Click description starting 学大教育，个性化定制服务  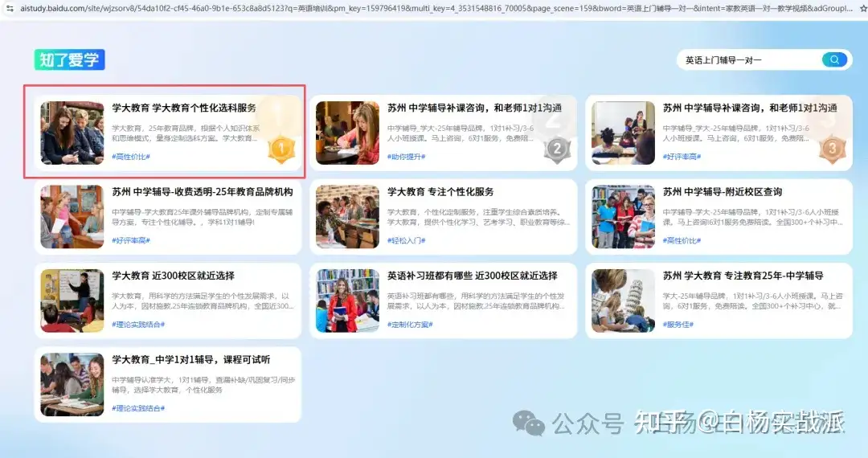[478, 217]
